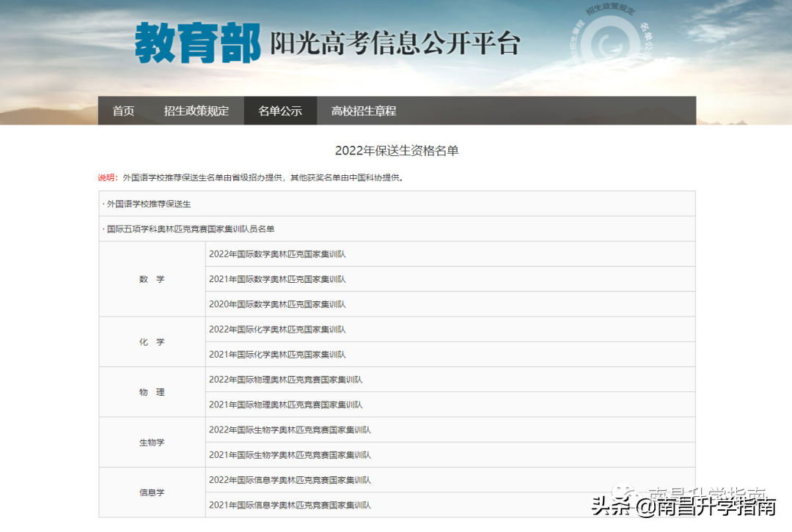Switch to 招生政策规定 tab

pos(196,111)
